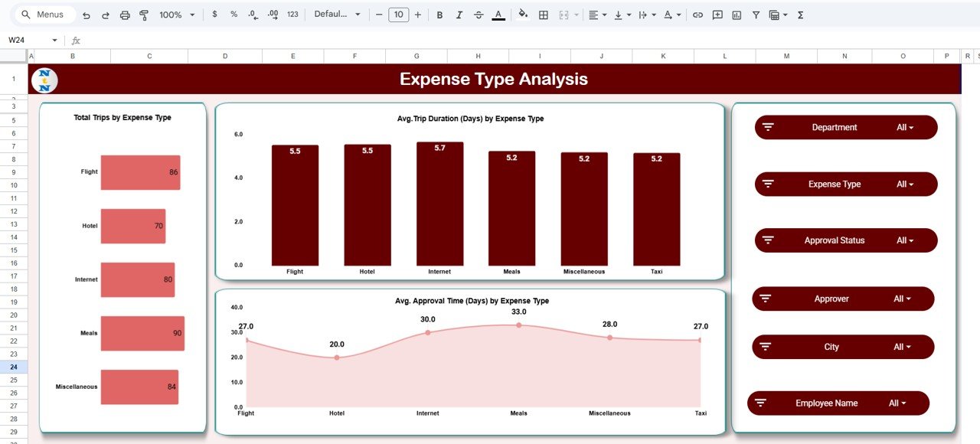Click the redo button
The width and height of the screenshot is (980, 444).
106,15
